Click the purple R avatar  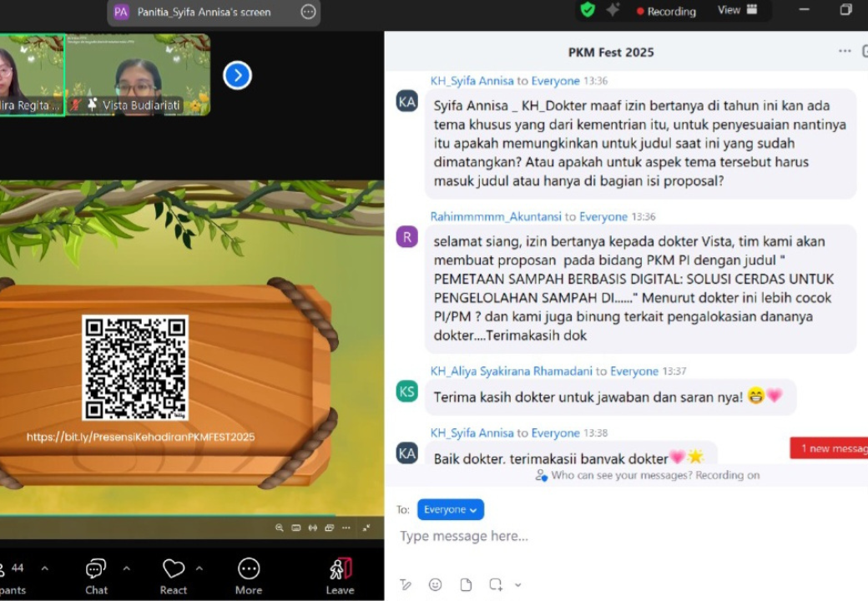[407, 237]
